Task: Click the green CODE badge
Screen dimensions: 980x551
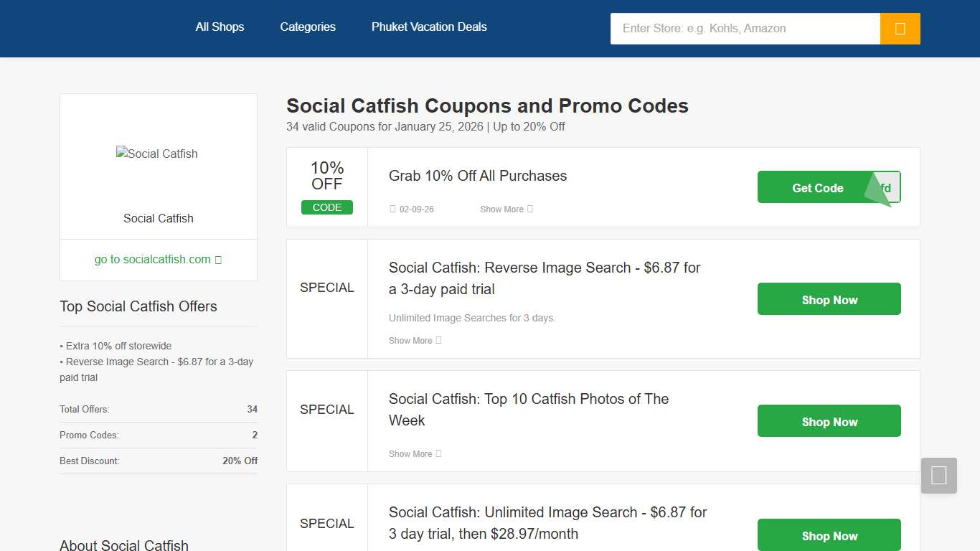Action: click(327, 207)
